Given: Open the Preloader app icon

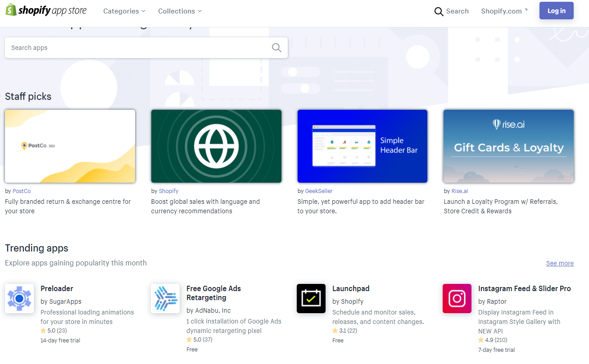Looking at the screenshot, I should point(19,298).
